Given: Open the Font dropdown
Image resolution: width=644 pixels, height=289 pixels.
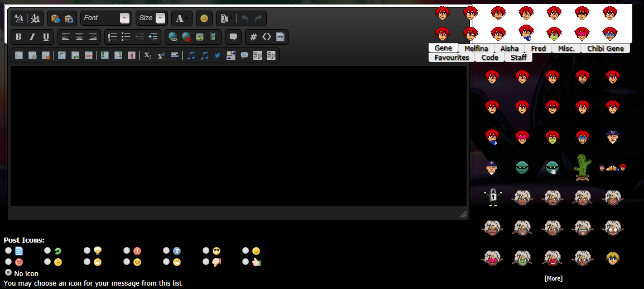Looking at the screenshot, I should [107, 18].
